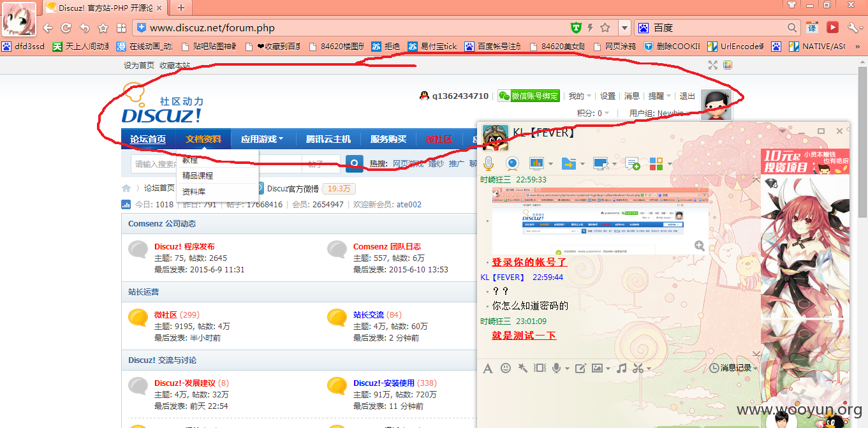Click the send picture icon in chat input bar
The image size is (868, 428).
(x=597, y=368)
